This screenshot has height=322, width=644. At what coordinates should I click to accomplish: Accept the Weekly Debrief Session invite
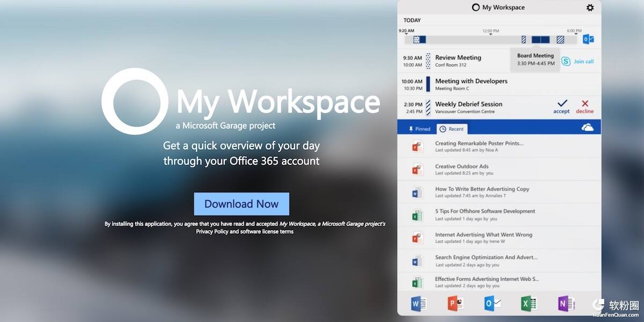(x=562, y=106)
